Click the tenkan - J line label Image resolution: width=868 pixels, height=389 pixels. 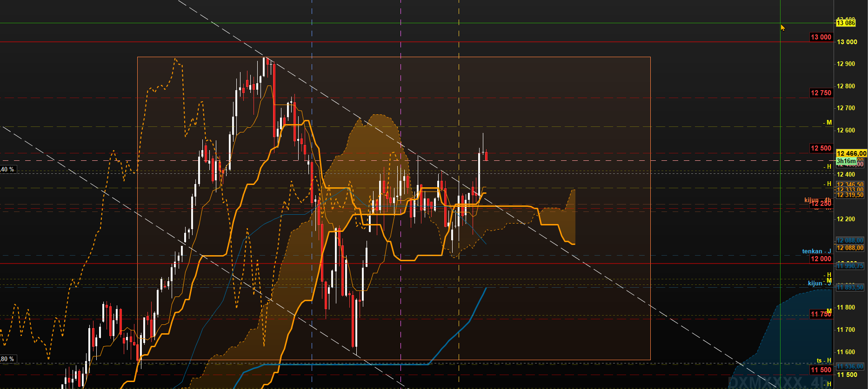coord(816,251)
